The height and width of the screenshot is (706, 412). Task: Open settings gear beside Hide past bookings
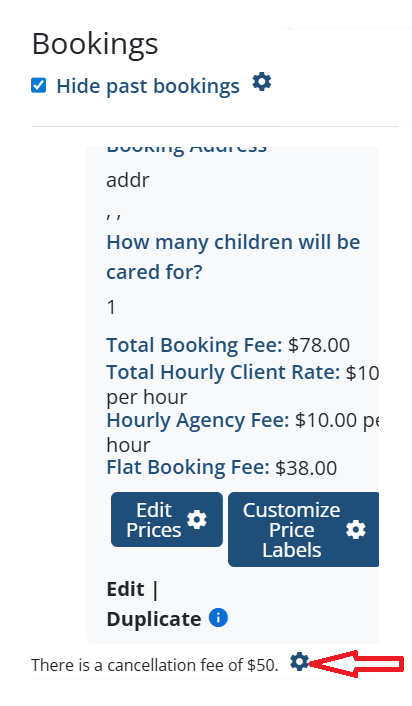coord(262,82)
